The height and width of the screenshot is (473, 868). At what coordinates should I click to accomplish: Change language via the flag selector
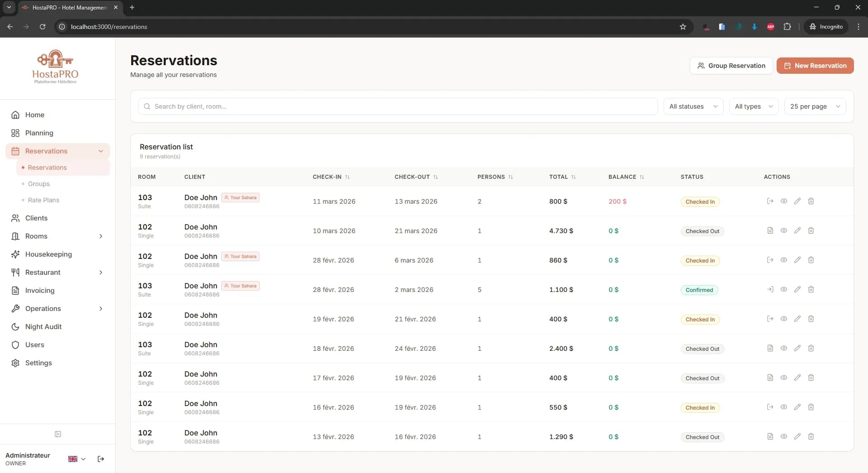click(x=76, y=459)
